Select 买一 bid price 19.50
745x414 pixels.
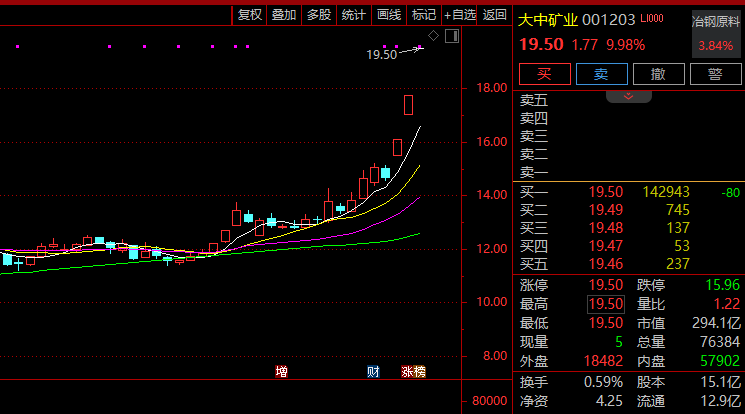(x=606, y=192)
